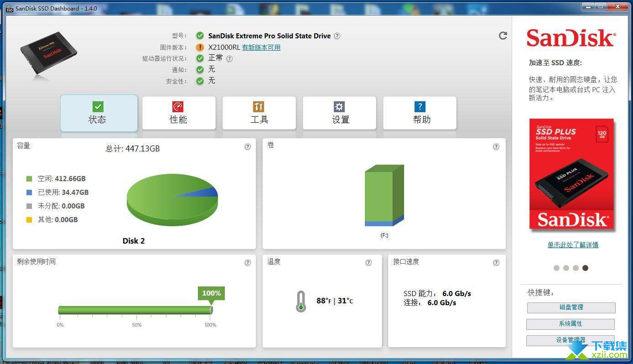
Task: Open help for the 接口速度 panel
Action: pos(496,262)
